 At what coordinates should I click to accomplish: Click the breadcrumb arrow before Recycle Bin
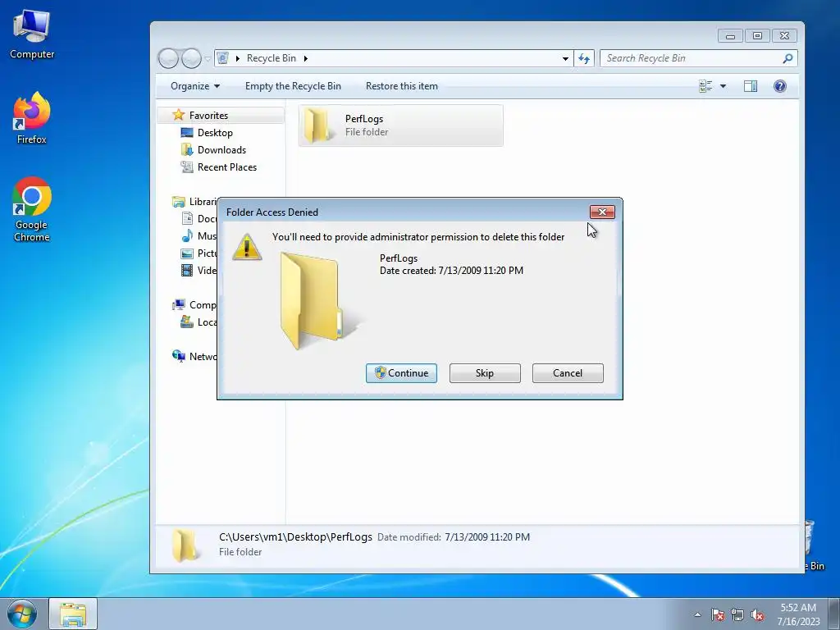(x=237, y=58)
